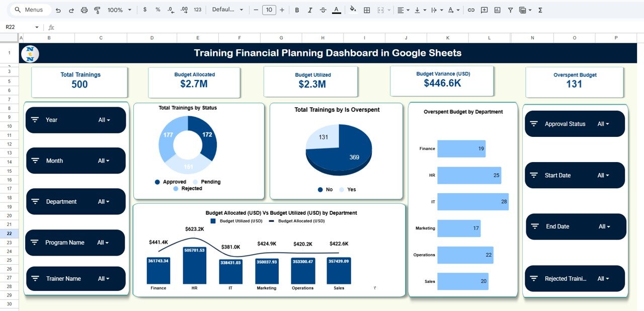Toggle bold formatting
Screen dimensions: 644x311
(297, 10)
